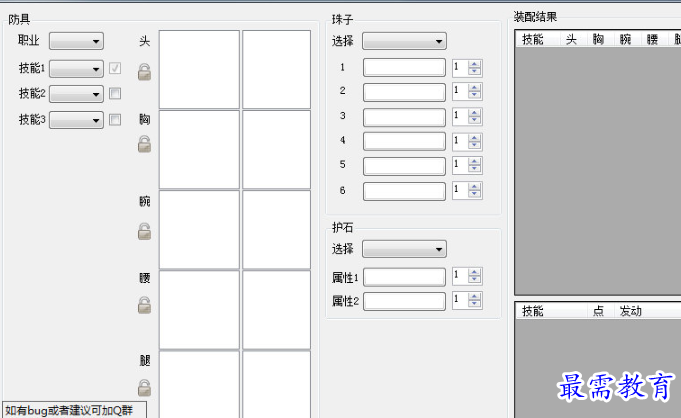
Task: Click the 珠子 slot 5 text field
Action: tap(404, 166)
